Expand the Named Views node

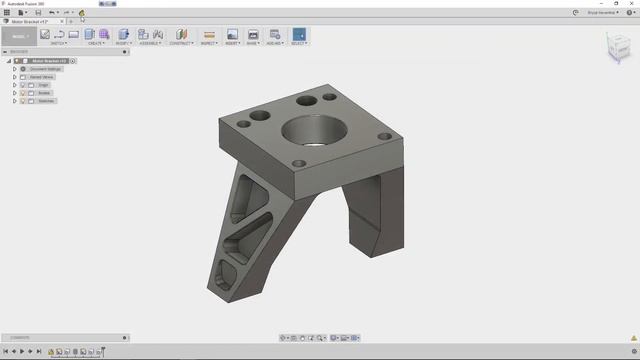click(x=15, y=77)
